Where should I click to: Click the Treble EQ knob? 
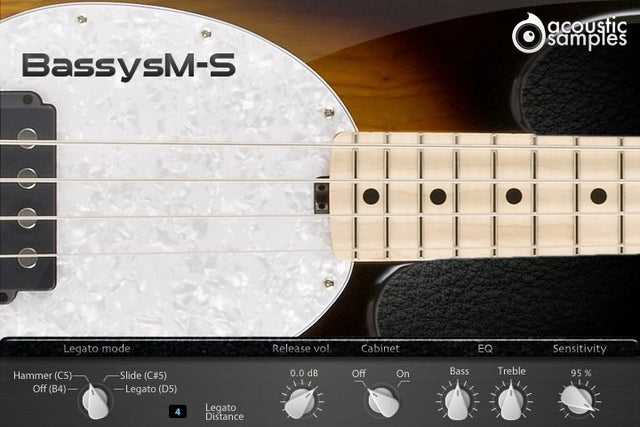(x=511, y=402)
